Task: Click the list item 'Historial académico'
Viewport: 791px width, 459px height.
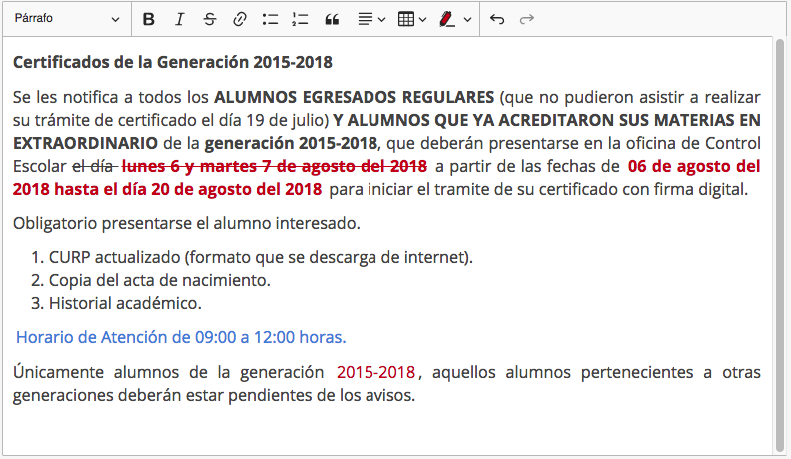Action: (125, 302)
